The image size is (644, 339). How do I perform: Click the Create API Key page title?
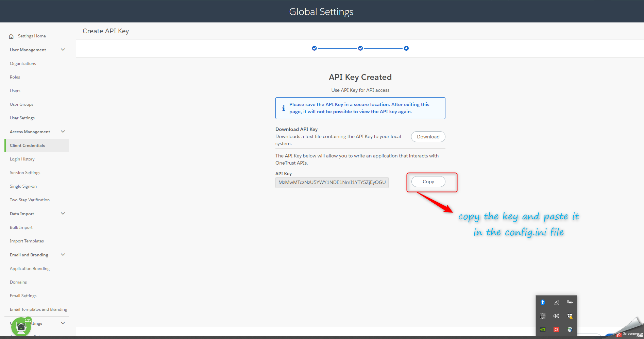(x=106, y=31)
